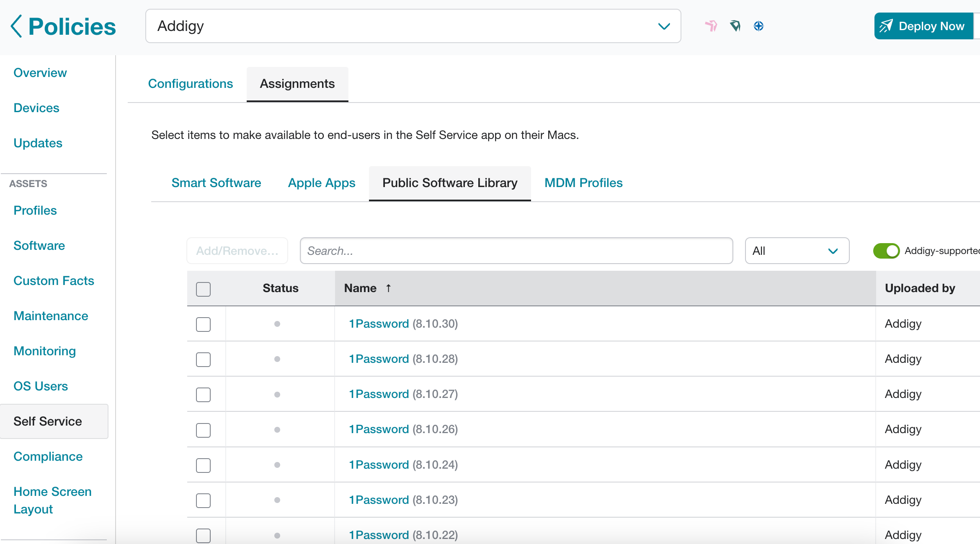Screen dimensions: 980x544
Task: Open 1Password (8.10.24) link
Action: (x=379, y=464)
